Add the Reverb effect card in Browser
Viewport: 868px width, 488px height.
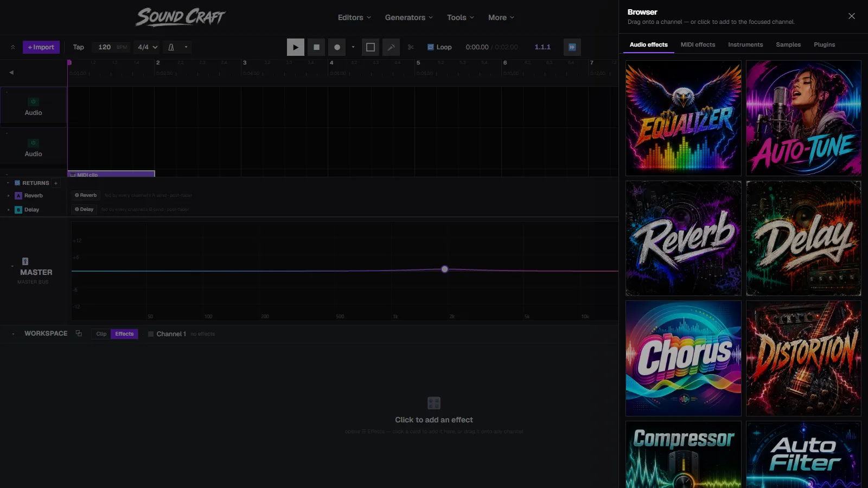point(684,239)
